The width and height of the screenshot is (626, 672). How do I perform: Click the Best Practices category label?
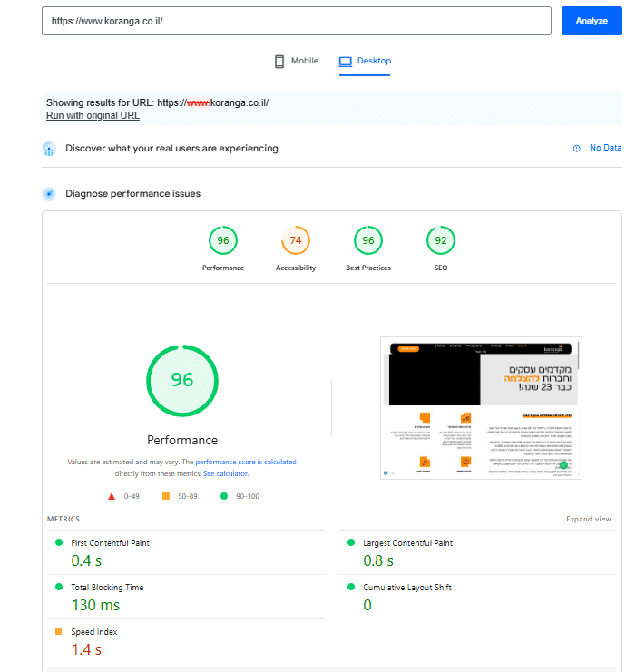[x=367, y=268]
